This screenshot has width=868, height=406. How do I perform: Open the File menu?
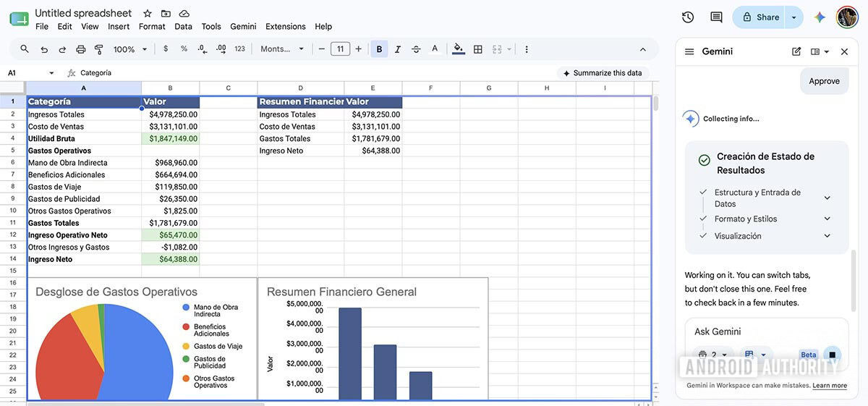(42, 27)
